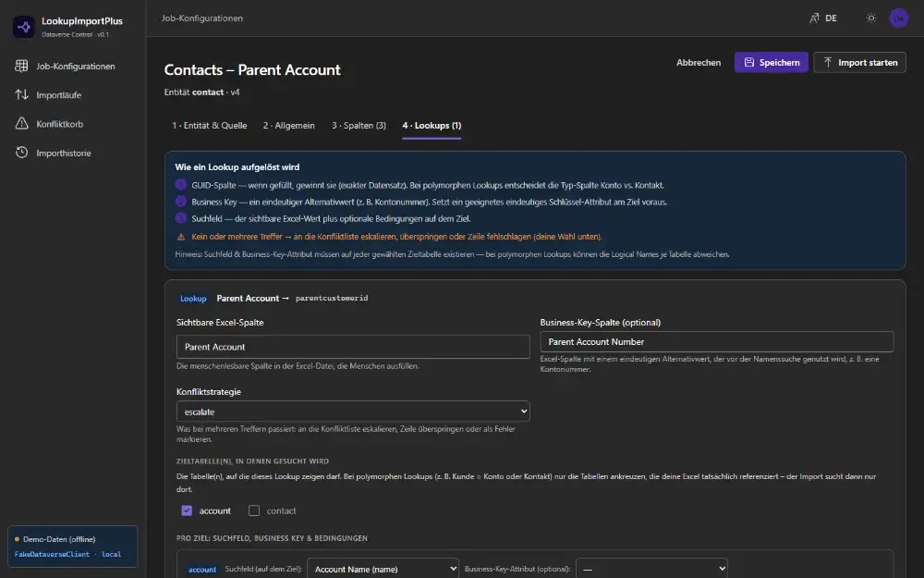Open the user avatar menu
This screenshot has height=578, width=924.
coord(899,18)
